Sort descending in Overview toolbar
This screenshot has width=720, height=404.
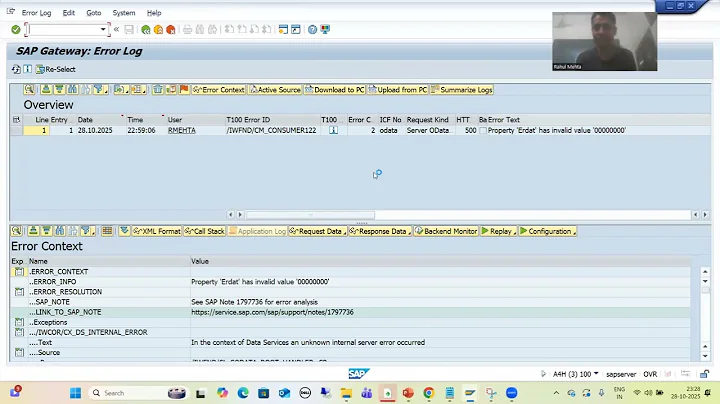(x=59, y=90)
